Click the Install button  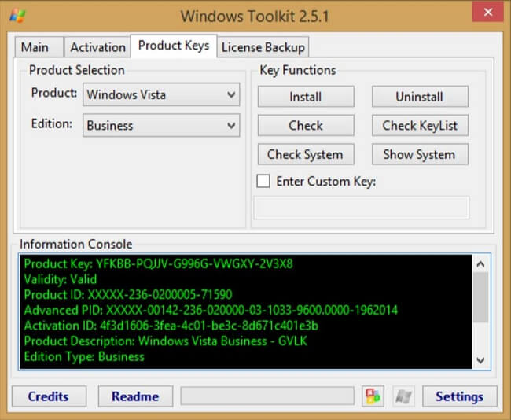click(x=306, y=97)
